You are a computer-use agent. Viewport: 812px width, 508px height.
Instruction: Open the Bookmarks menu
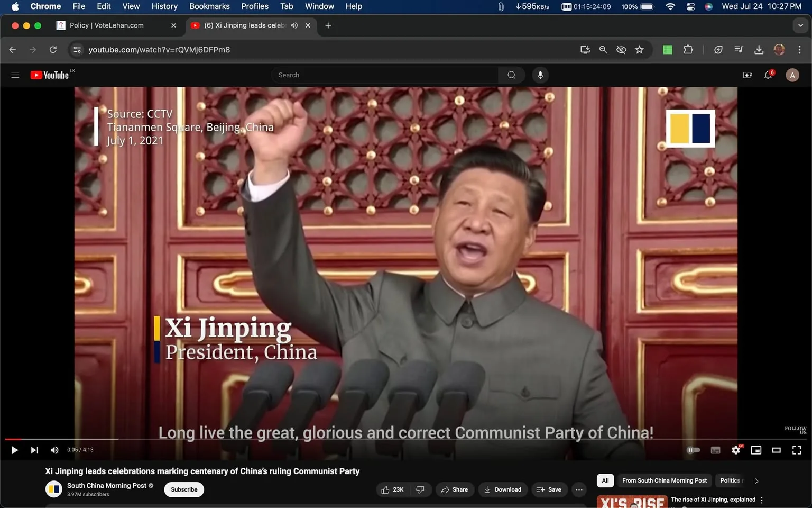point(209,6)
